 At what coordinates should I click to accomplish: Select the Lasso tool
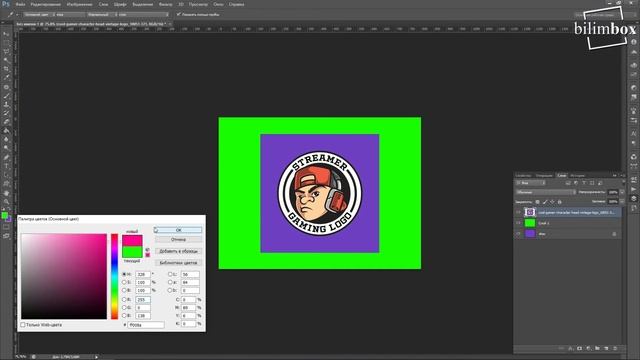(x=6, y=52)
